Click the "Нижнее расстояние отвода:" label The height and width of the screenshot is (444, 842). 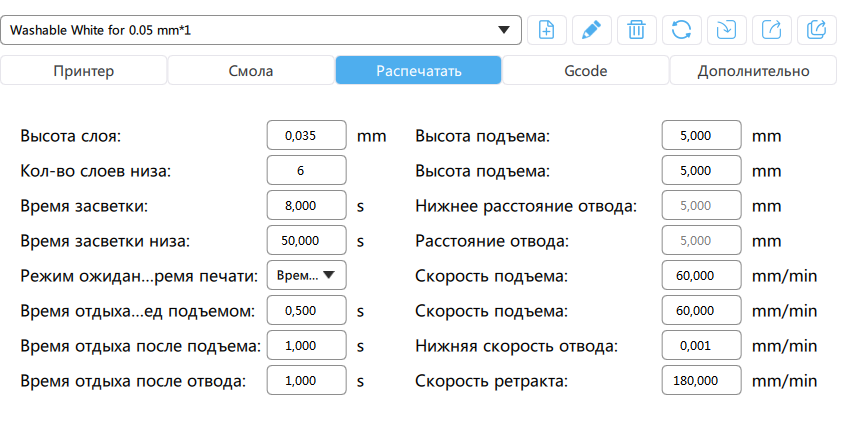tap(526, 206)
